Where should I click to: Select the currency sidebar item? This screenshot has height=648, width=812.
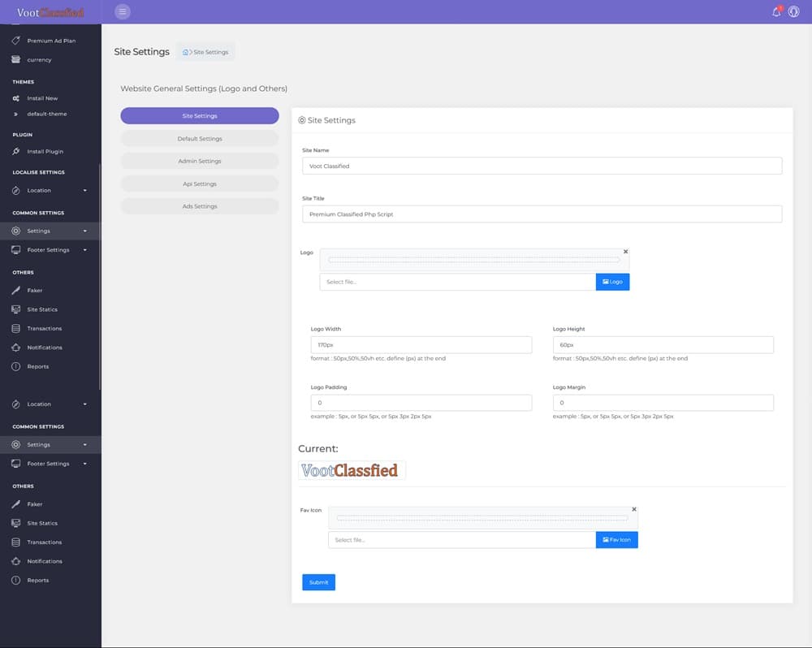tap(39, 59)
